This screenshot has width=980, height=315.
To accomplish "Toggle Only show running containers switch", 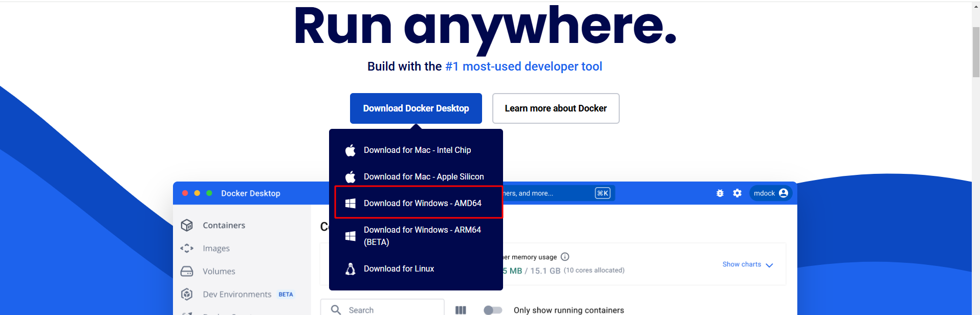I will [493, 310].
